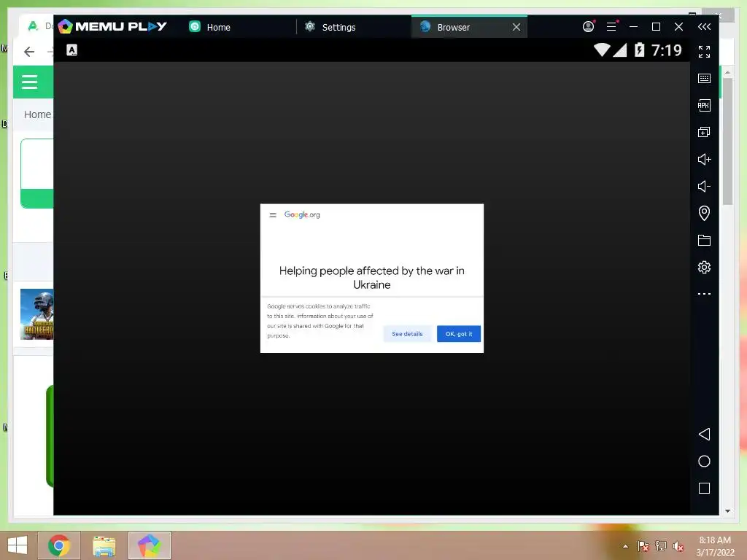The width and height of the screenshot is (747, 560).
Task: Open the multi-instance manager icon
Action: tap(704, 133)
